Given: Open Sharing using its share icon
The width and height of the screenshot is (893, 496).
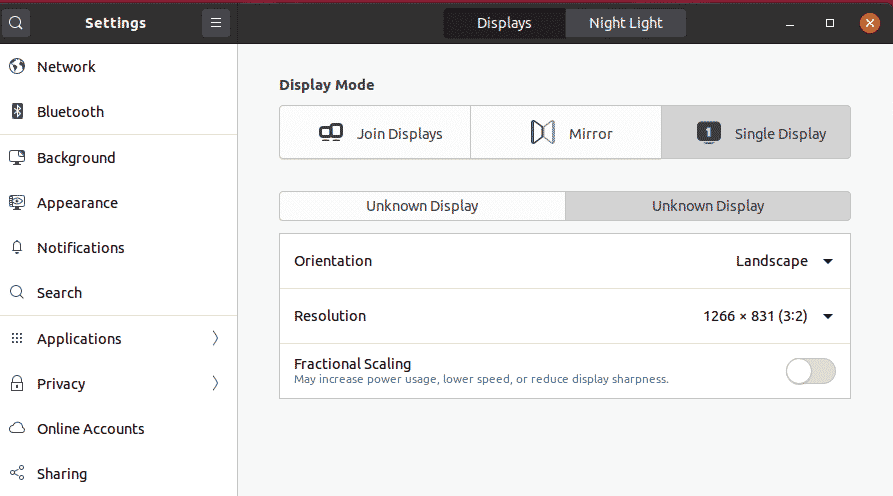Looking at the screenshot, I should pyautogui.click(x=17, y=473).
